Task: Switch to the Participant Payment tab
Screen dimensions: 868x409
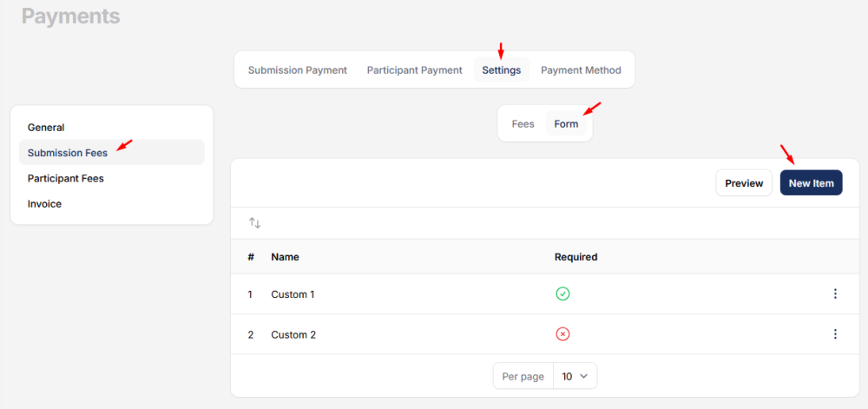Action: click(414, 70)
